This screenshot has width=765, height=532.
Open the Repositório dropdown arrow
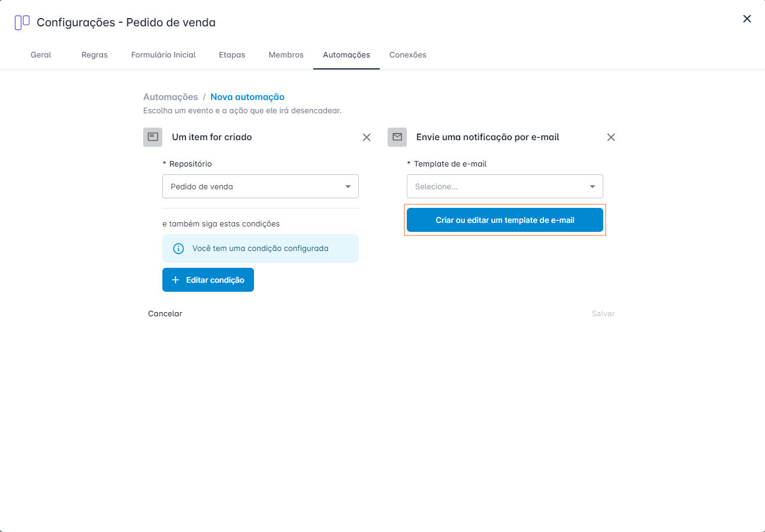pos(348,186)
